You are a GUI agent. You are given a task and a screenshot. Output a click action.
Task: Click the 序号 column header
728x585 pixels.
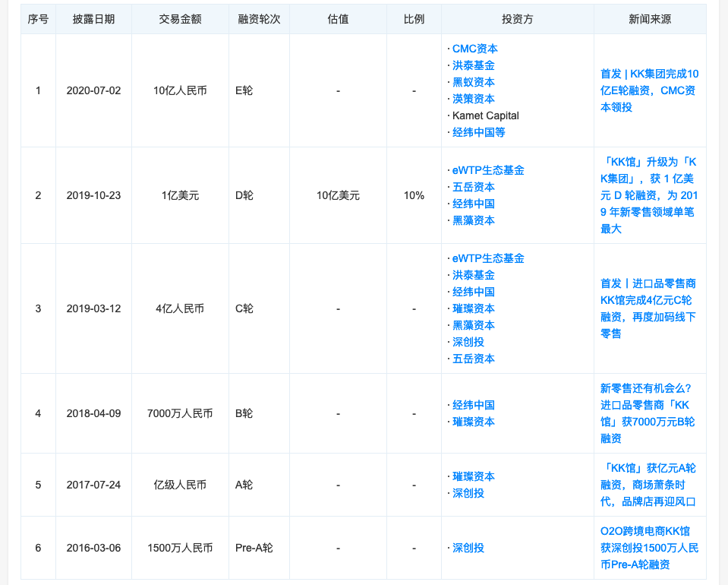(38, 19)
